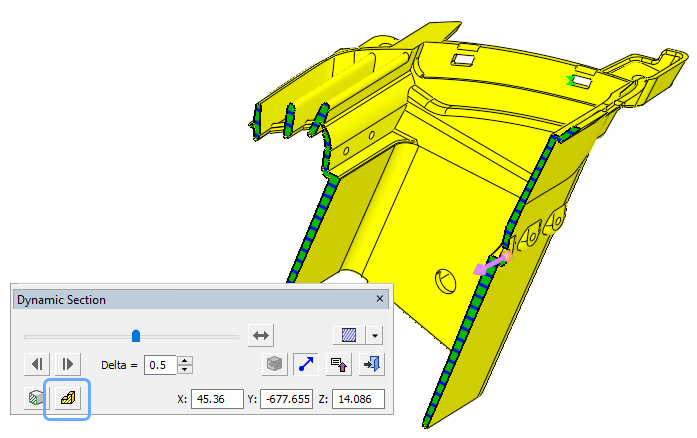Flip section direction with double-arrow button
Viewport: 697px width, 438px height.
pyautogui.click(x=261, y=335)
